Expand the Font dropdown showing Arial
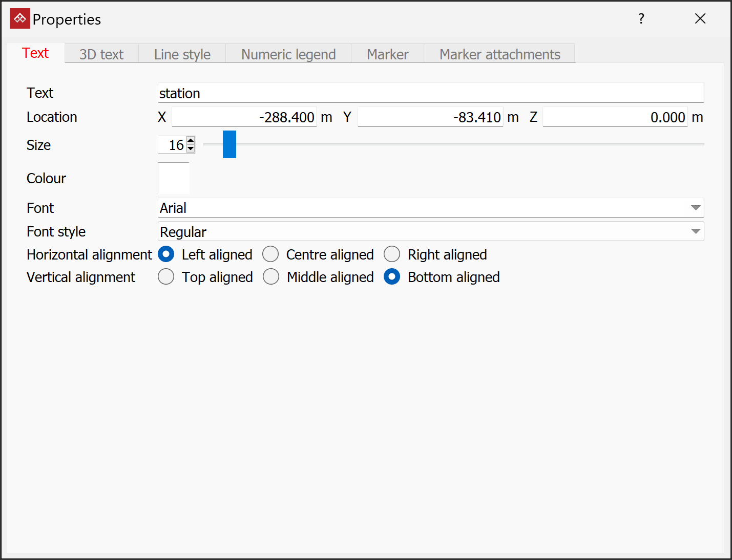 pyautogui.click(x=695, y=208)
